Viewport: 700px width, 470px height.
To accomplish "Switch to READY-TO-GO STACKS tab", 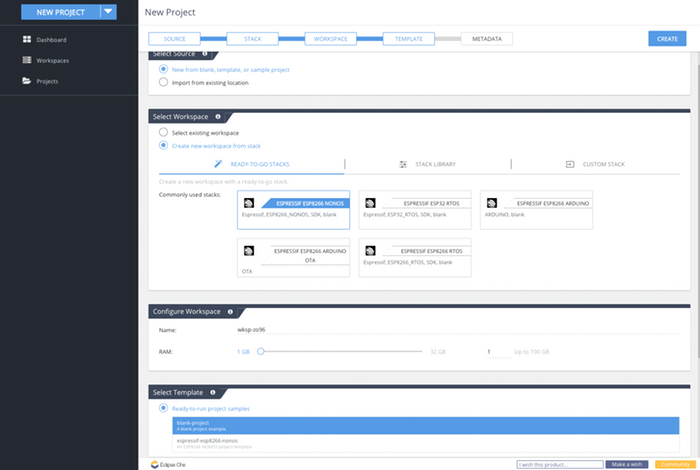I will coord(251,164).
